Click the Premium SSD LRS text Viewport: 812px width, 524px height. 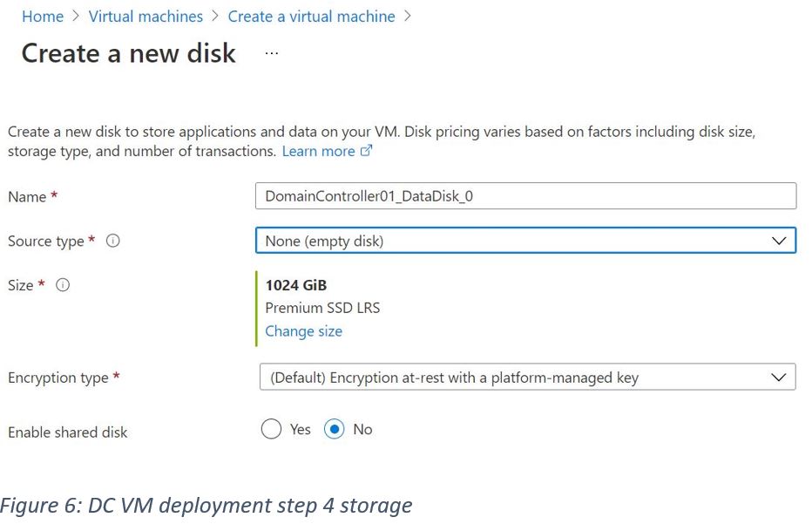(322, 308)
